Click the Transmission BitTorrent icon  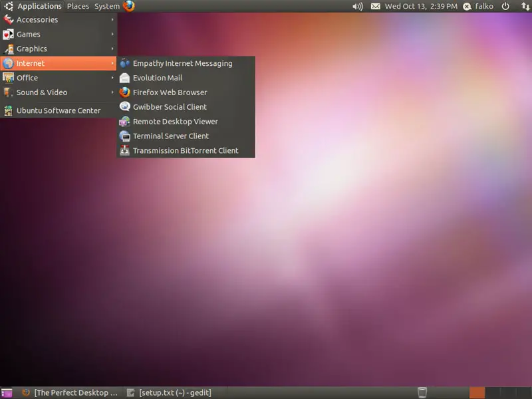pyautogui.click(x=125, y=150)
